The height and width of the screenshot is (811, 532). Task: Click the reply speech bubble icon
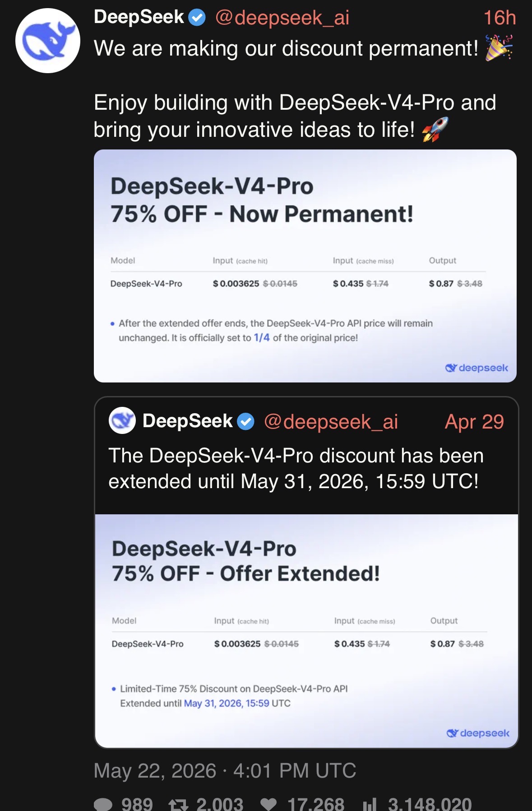pyautogui.click(x=103, y=804)
